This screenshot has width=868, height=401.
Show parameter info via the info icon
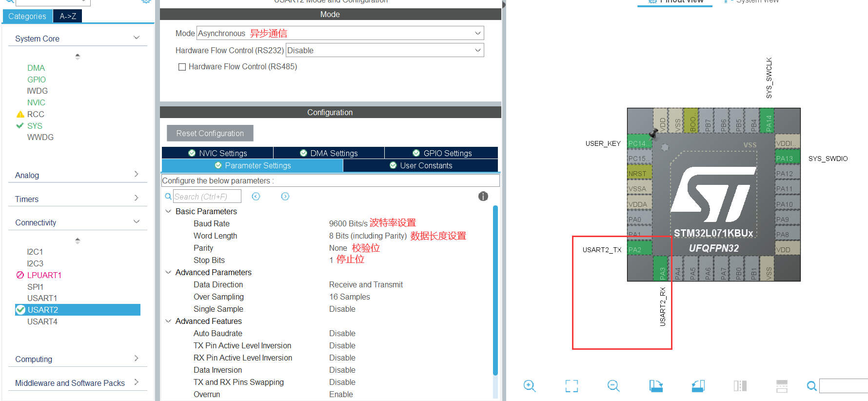coord(483,196)
